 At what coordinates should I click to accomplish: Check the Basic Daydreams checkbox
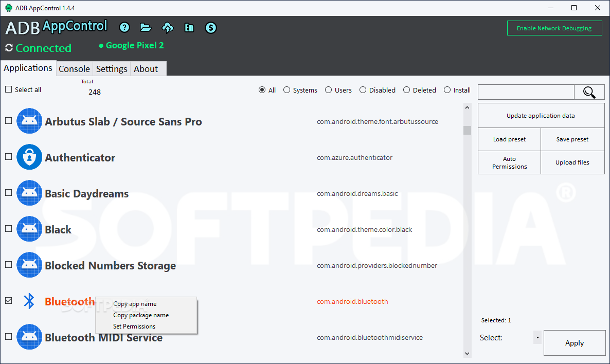[x=9, y=192]
